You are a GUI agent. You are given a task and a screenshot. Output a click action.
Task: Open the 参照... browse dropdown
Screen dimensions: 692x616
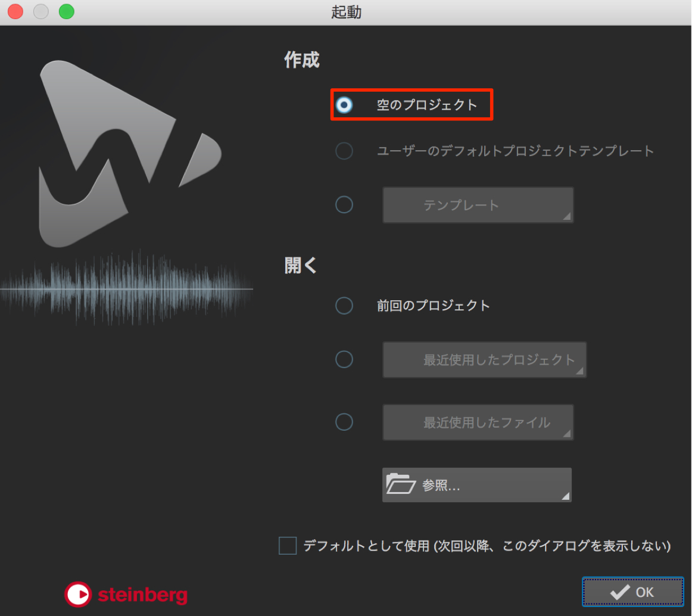(477, 485)
